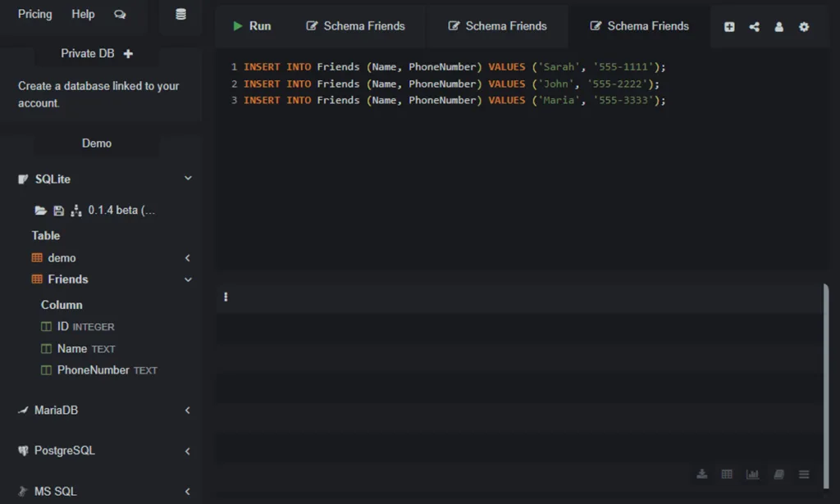Click the table grid view icon in results

(x=727, y=474)
